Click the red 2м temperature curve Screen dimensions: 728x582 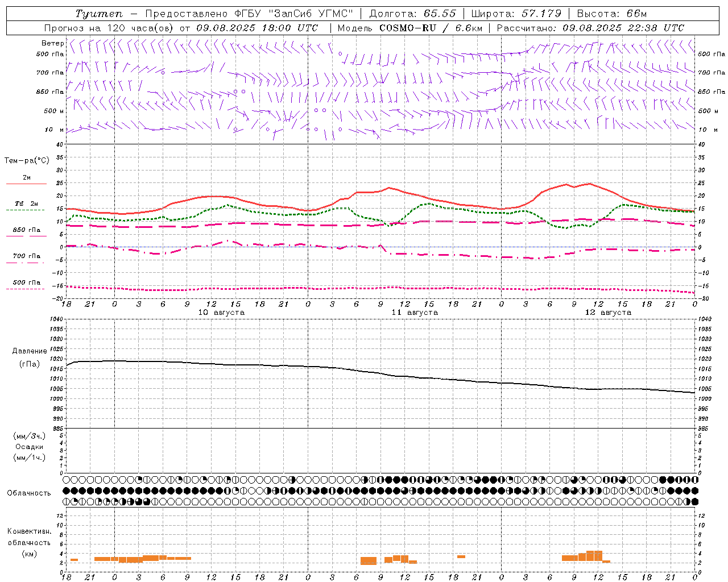[381, 192]
